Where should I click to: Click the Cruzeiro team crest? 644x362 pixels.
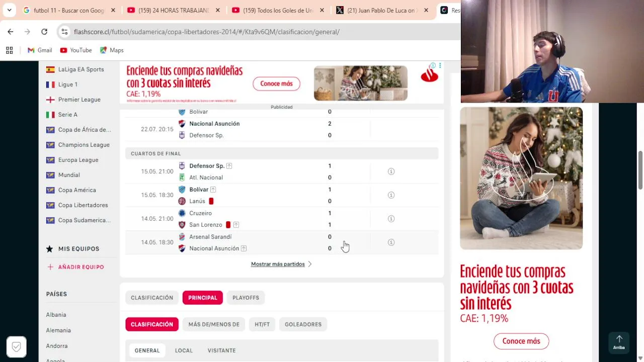point(182,213)
